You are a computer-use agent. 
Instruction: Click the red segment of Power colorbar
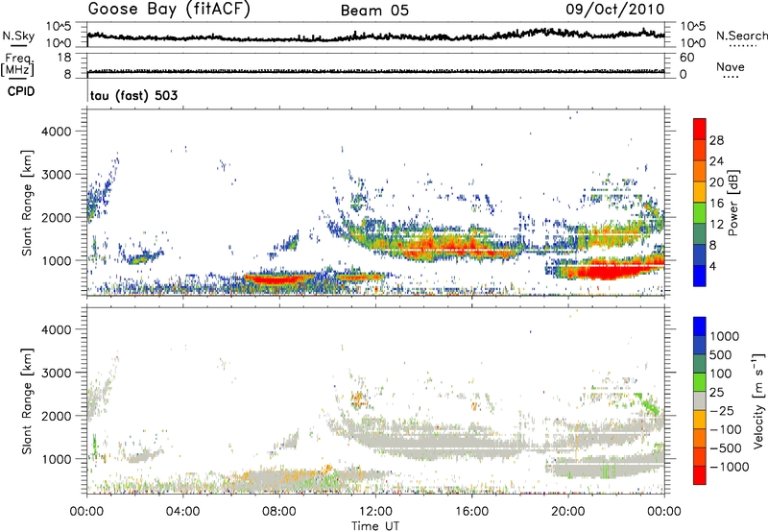coord(700,129)
